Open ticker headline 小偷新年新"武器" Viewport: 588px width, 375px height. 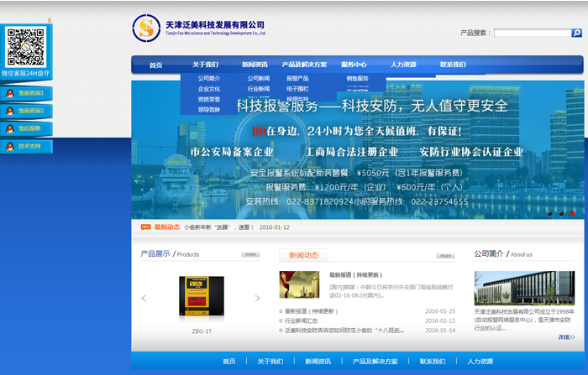(218, 227)
